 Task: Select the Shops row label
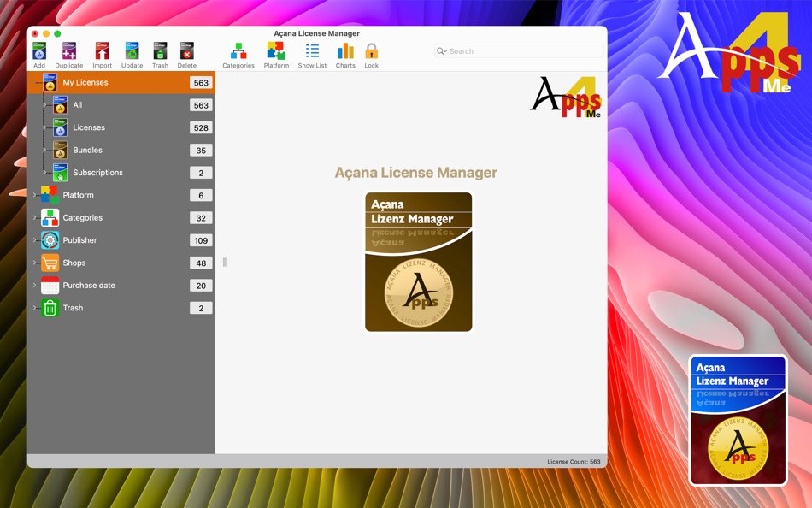[x=74, y=263]
